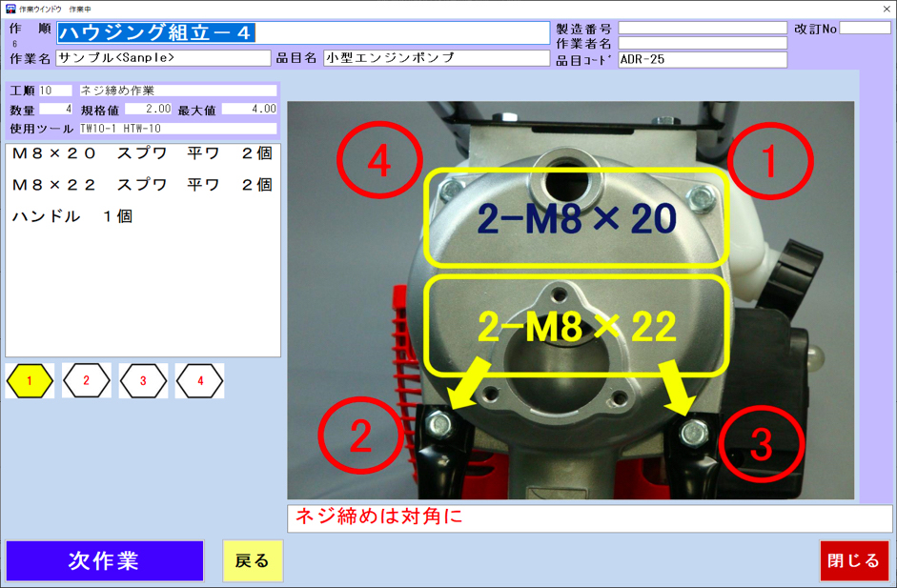This screenshot has height=588, width=897.
Task: Select the step 3 hexagon icon
Action: tap(143, 381)
